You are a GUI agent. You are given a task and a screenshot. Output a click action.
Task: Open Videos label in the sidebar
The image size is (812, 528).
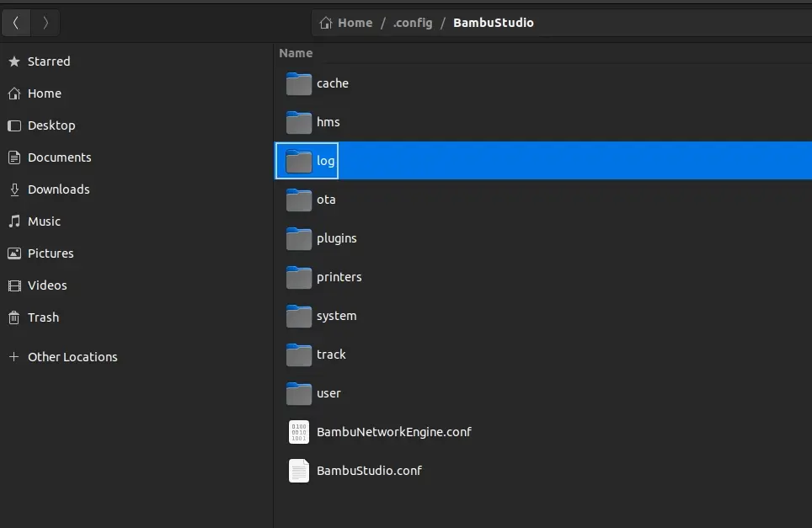[x=48, y=285]
